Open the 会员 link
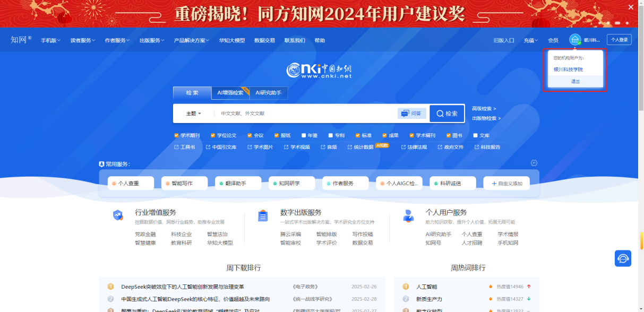644x312 pixels. click(x=553, y=40)
